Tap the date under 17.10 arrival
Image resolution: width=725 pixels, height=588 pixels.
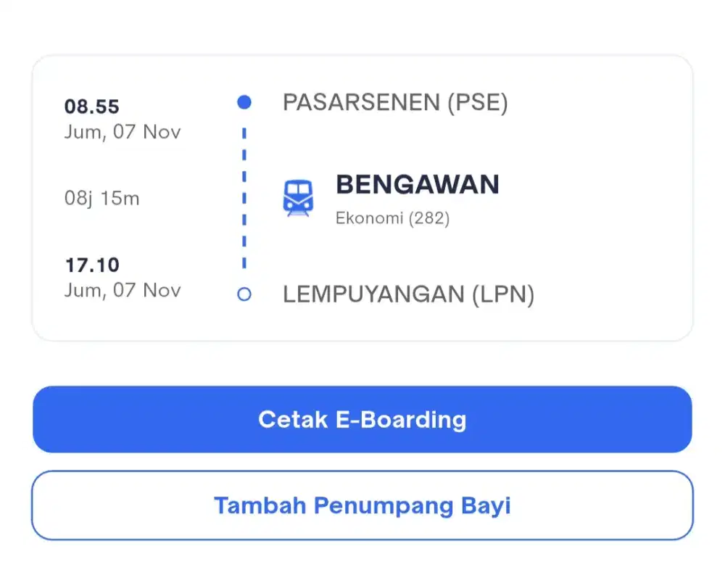[123, 290]
